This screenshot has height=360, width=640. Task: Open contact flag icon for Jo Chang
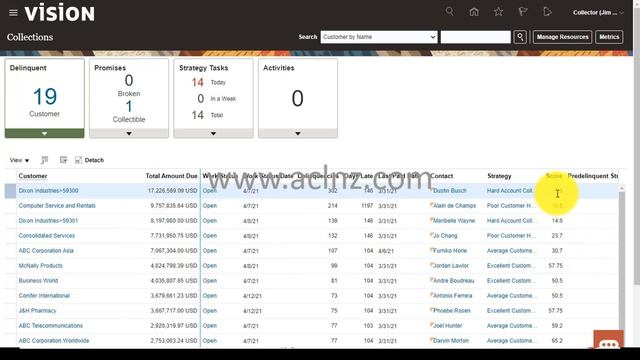pyautogui.click(x=431, y=235)
